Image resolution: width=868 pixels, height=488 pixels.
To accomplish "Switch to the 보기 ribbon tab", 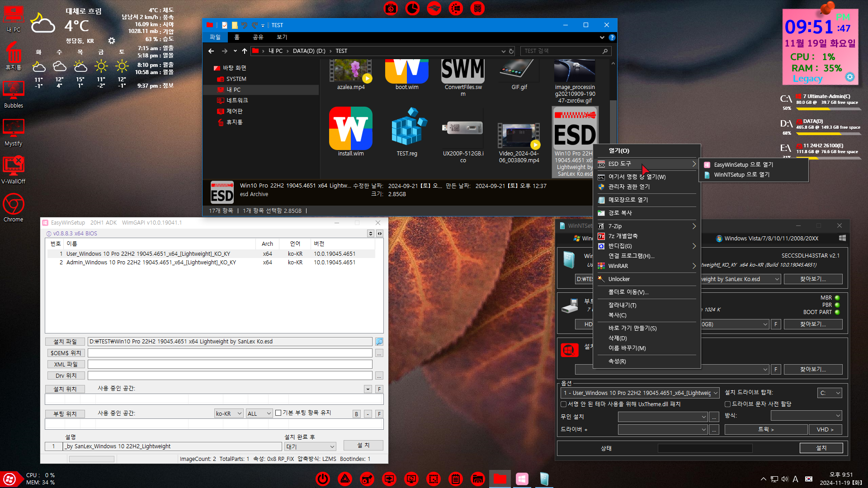I will 282,38.
